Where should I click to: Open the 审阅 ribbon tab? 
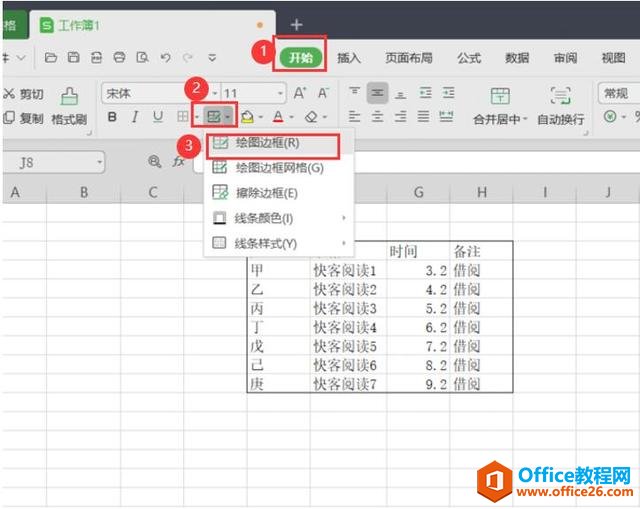(x=565, y=58)
